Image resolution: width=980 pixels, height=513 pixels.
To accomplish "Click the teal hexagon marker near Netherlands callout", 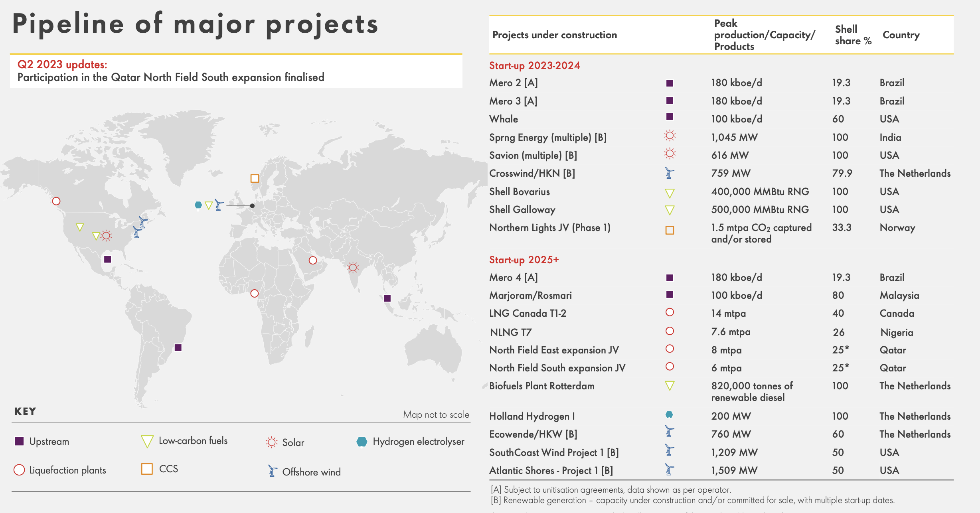I will pos(198,205).
